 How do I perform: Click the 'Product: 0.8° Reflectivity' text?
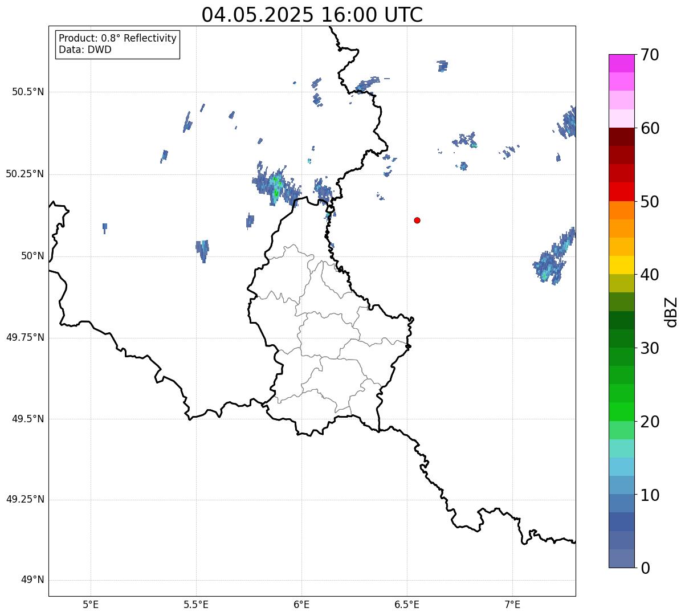(118, 38)
